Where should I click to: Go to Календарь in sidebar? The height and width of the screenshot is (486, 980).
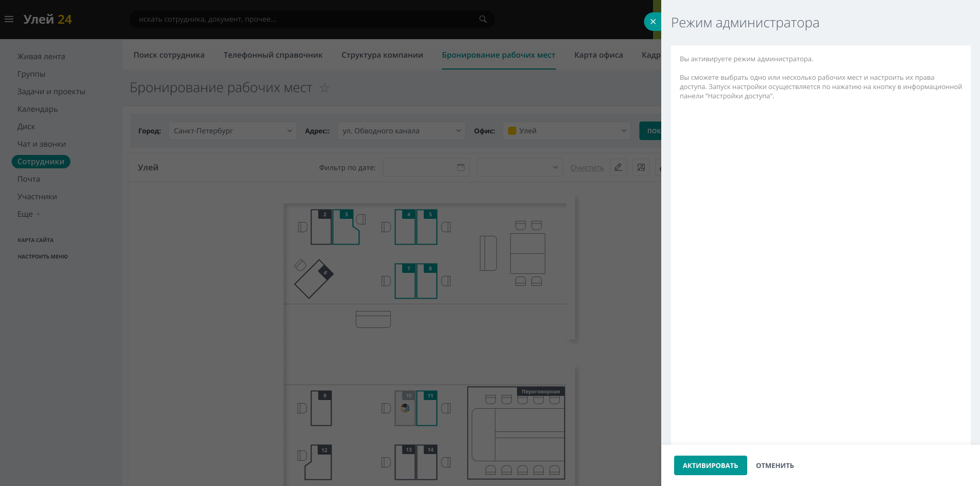click(38, 109)
